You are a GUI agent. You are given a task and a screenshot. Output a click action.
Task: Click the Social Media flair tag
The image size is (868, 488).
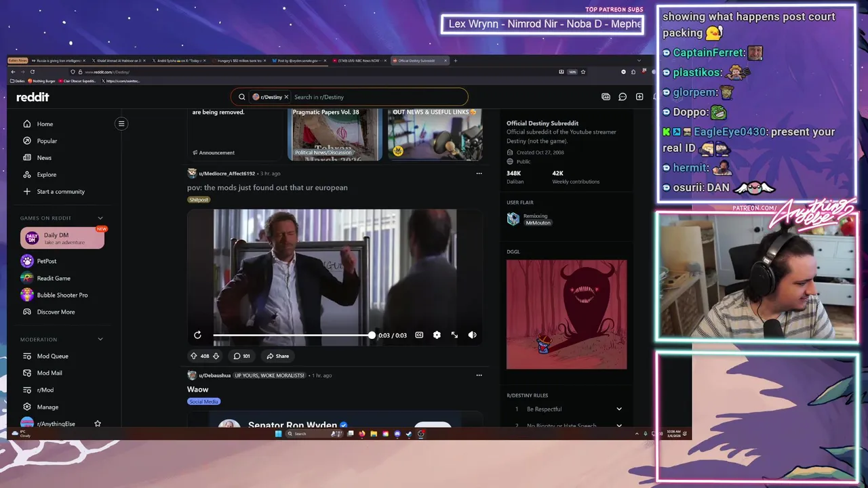pos(203,402)
